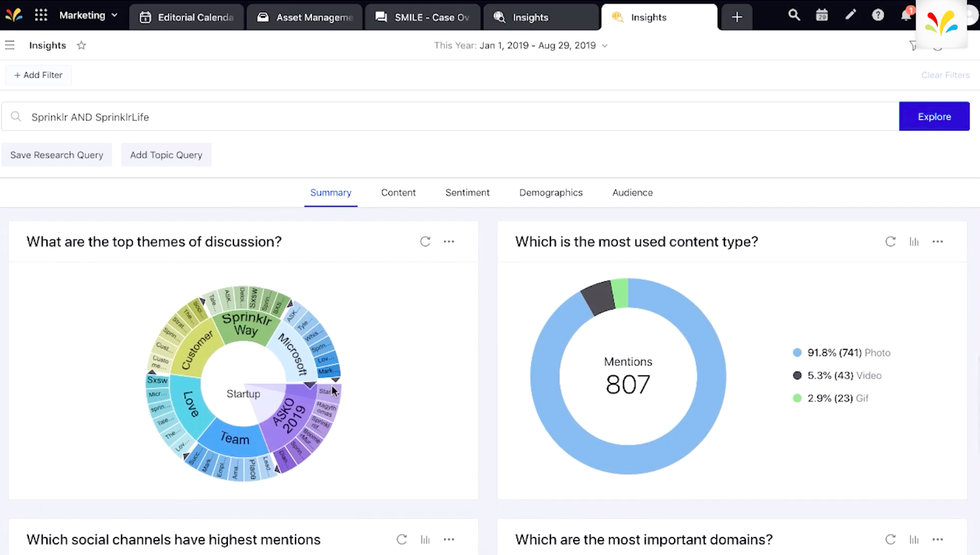
Task: Open more options for content type widget
Action: click(x=937, y=241)
